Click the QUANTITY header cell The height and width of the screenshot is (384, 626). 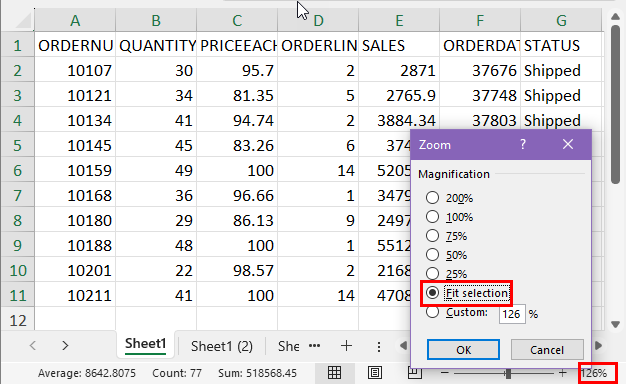point(156,46)
